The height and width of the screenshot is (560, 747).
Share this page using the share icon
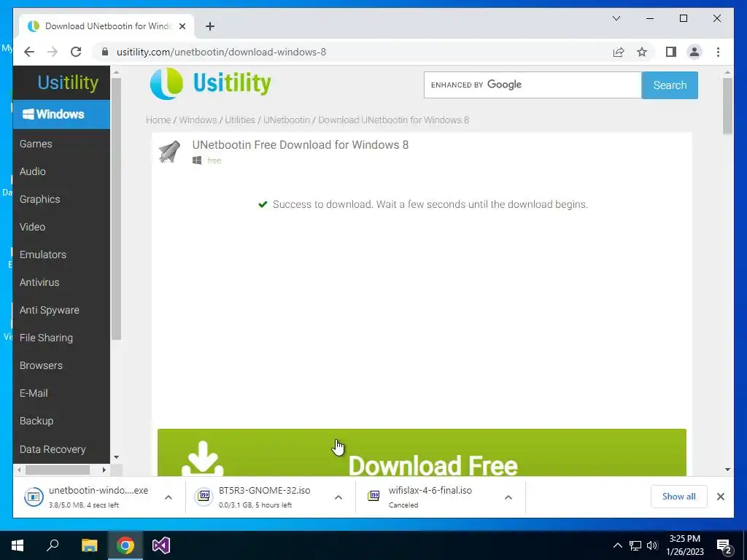pyautogui.click(x=619, y=52)
